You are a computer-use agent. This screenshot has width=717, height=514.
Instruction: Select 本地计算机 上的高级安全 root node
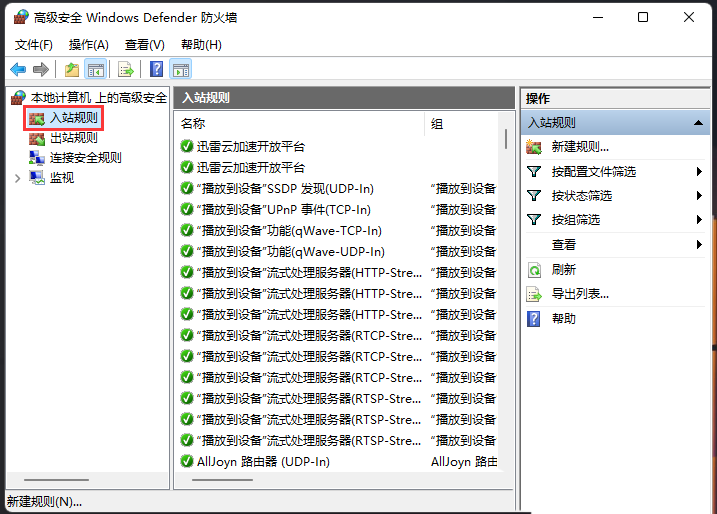tap(98, 97)
